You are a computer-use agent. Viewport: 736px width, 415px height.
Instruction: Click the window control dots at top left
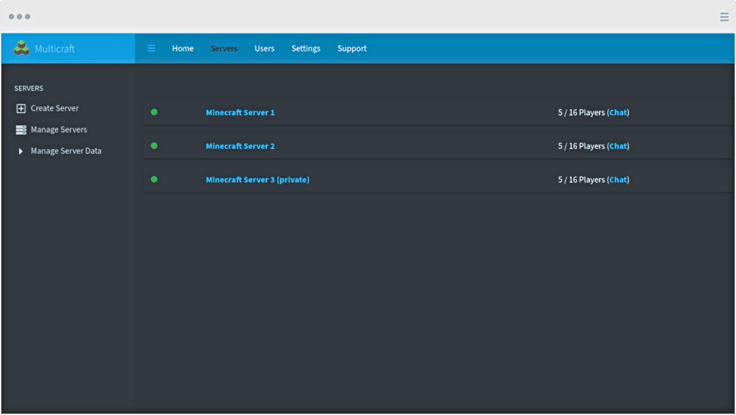[19, 16]
